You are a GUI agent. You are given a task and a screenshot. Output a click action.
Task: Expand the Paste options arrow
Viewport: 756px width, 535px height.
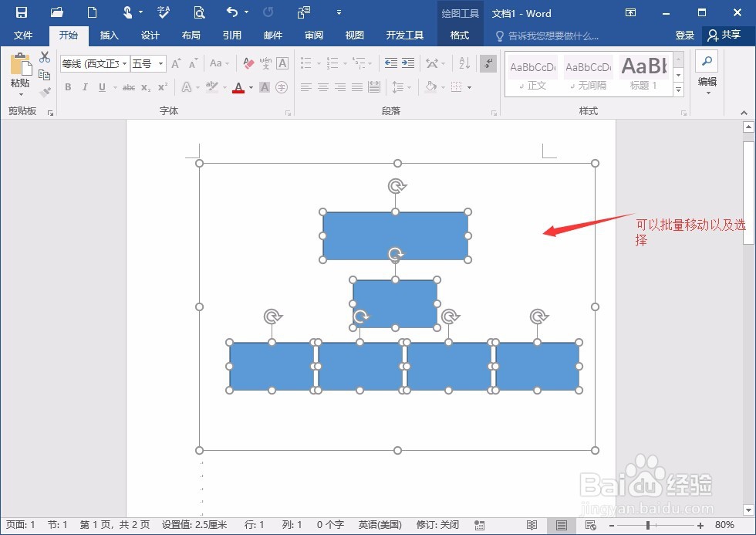21,94
